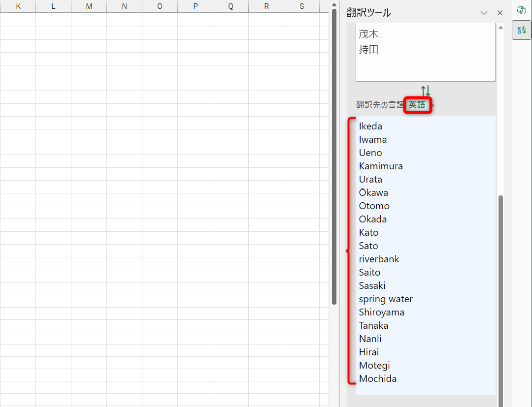
Task: Select the Translator icon in side rail
Action: pos(522,30)
